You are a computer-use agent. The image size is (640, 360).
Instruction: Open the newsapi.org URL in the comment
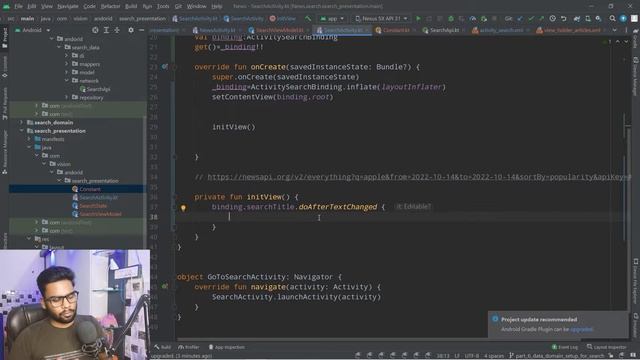(419, 177)
